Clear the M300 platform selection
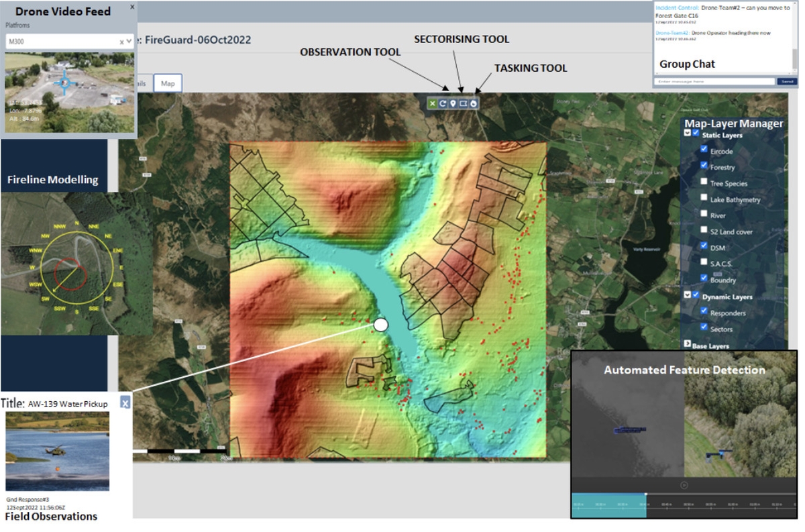The image size is (805, 532). 122,42
